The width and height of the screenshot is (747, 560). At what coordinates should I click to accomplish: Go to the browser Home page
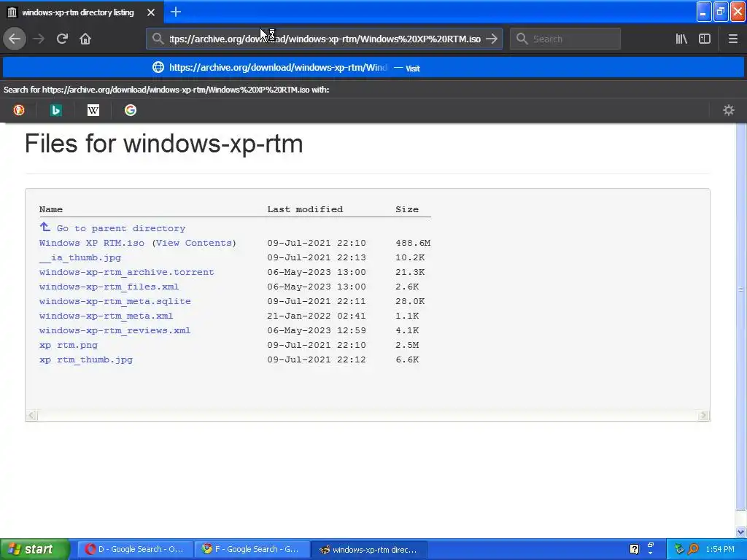85,39
